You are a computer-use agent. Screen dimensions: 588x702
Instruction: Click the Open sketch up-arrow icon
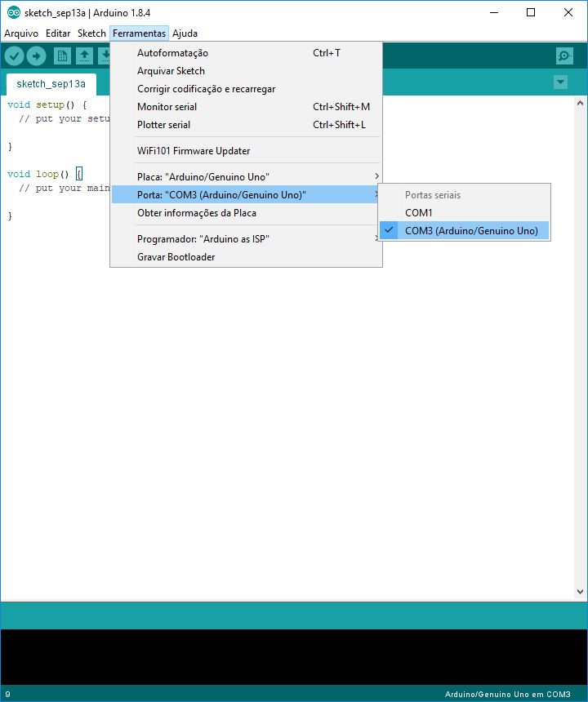click(x=84, y=56)
